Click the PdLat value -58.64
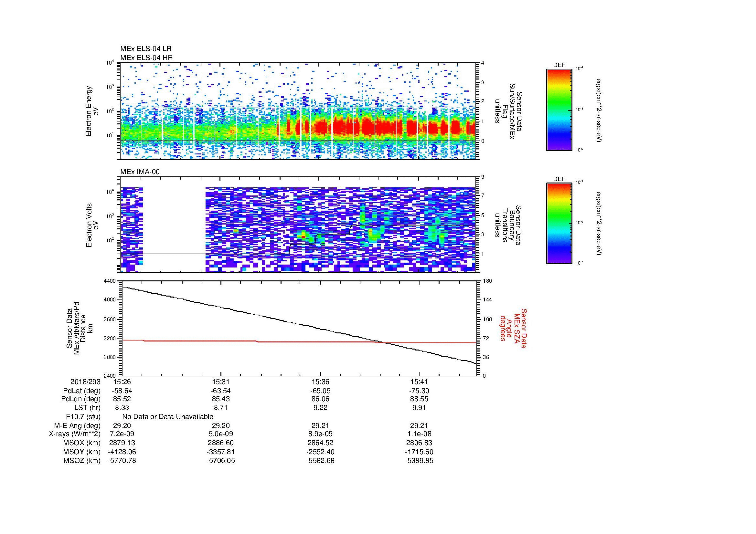 [122, 391]
